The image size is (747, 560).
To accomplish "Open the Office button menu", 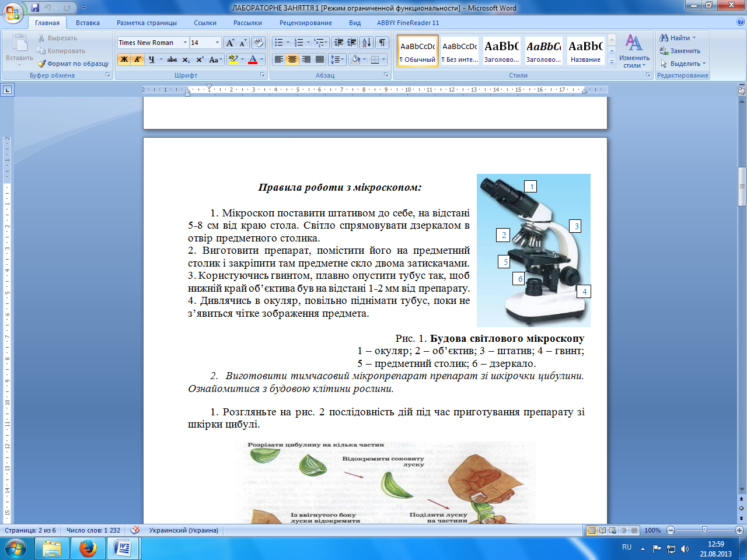I will 13,13.
